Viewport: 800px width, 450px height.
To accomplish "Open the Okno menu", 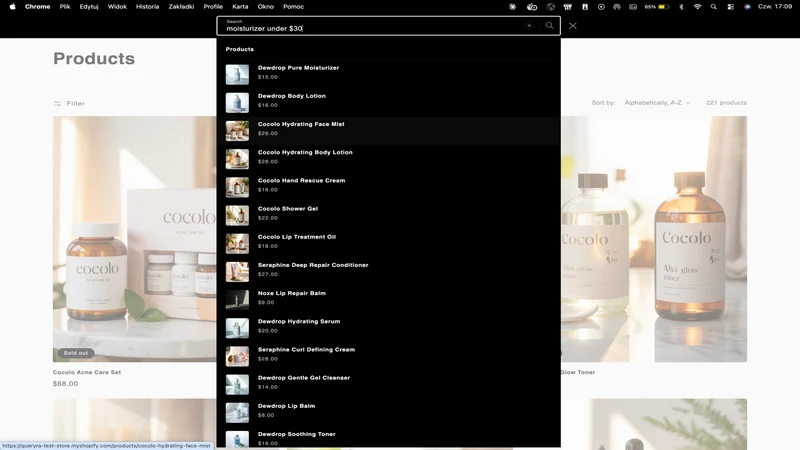I will 265,7.
